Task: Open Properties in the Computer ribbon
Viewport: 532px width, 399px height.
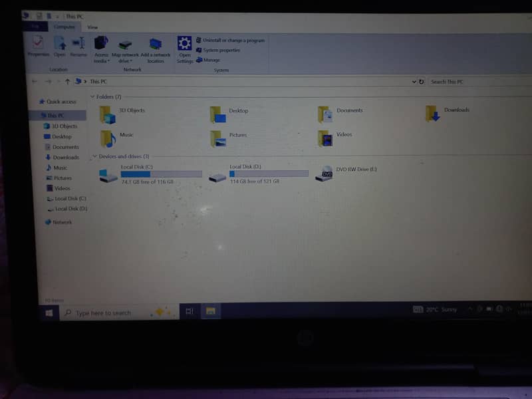Action: 39,46
